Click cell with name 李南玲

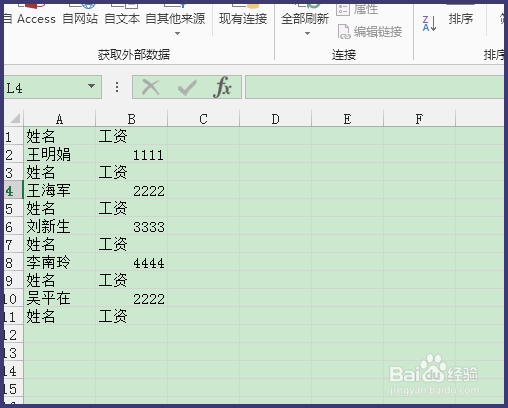60,262
